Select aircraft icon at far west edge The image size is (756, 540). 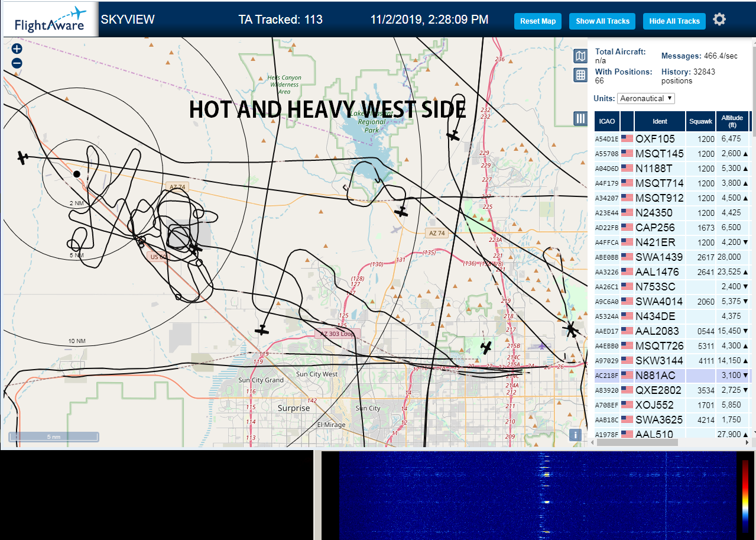(22, 158)
